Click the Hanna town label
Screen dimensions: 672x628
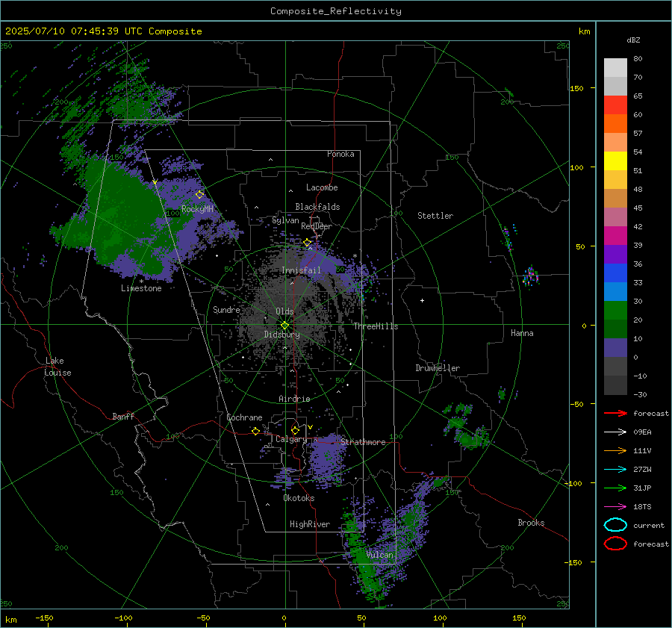(522, 333)
